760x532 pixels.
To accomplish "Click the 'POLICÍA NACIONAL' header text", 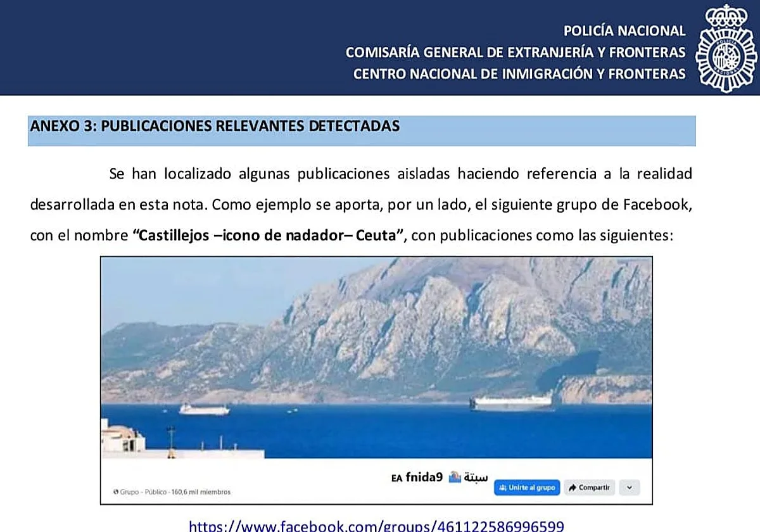I will click(624, 30).
